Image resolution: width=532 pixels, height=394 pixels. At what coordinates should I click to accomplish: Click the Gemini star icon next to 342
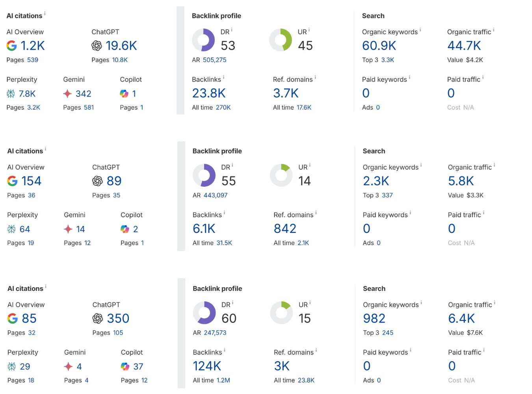tap(67, 93)
